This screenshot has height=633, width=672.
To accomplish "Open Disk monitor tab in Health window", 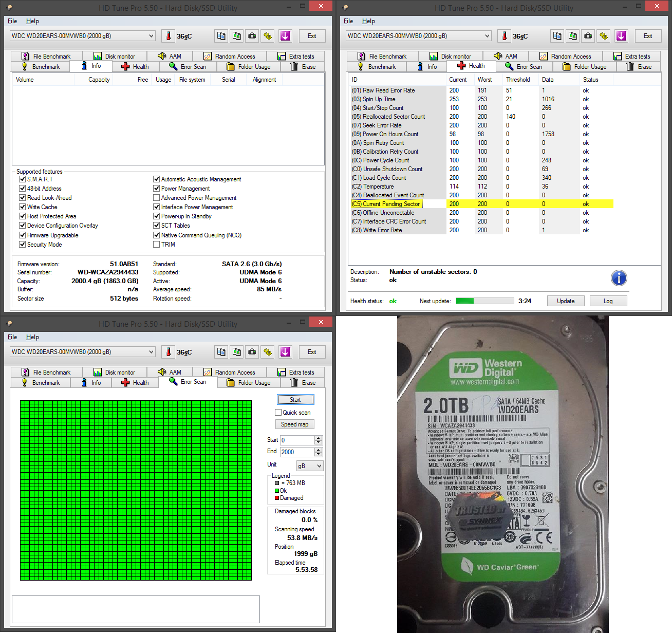I will 450,57.
